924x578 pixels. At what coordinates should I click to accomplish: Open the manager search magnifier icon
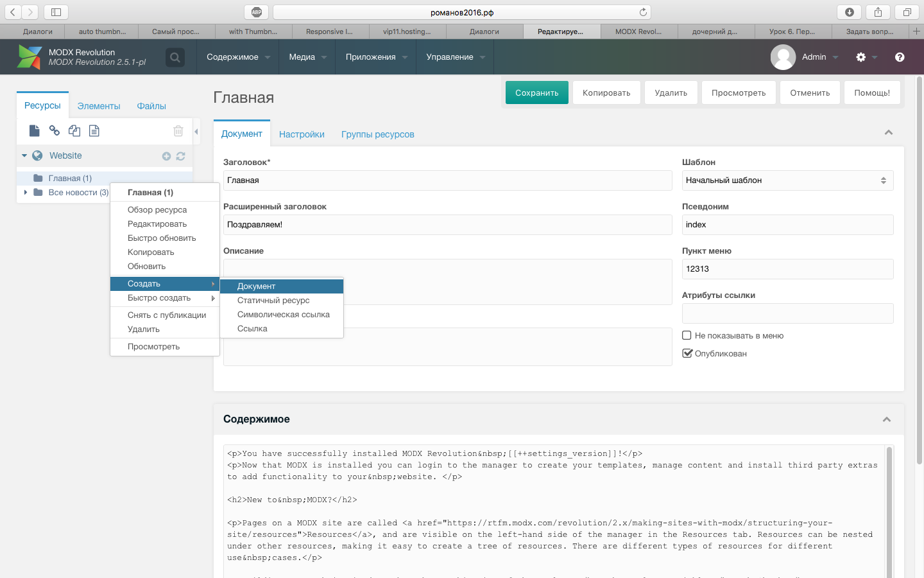click(x=175, y=57)
